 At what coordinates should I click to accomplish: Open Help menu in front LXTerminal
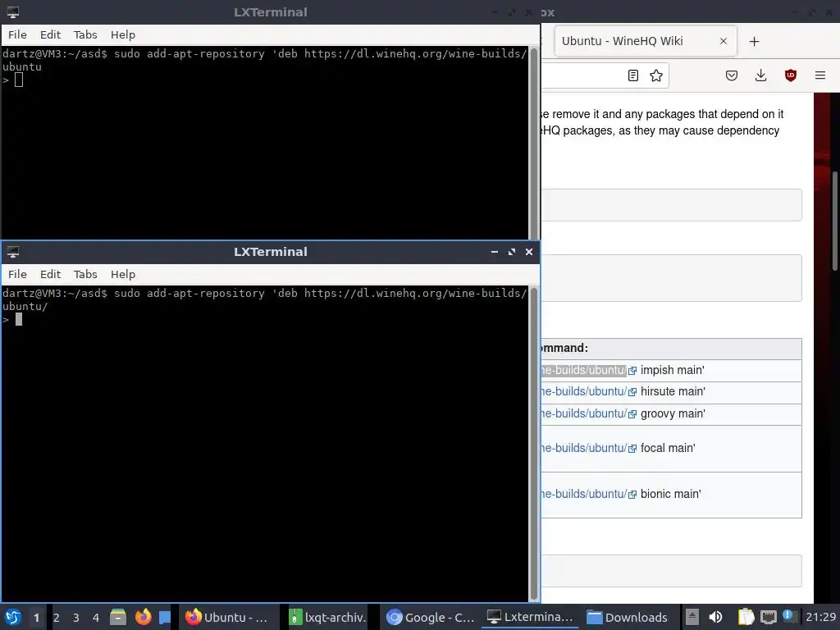(x=123, y=274)
